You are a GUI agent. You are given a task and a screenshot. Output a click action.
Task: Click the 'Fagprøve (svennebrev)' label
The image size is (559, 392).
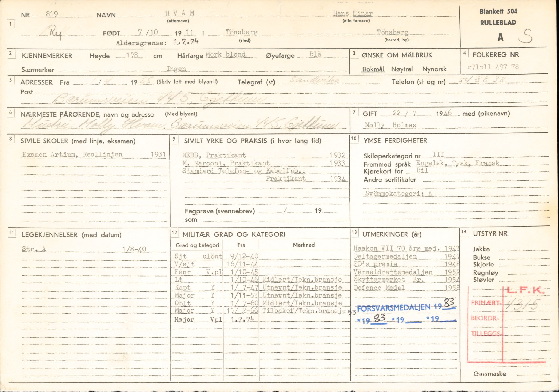[x=220, y=211]
